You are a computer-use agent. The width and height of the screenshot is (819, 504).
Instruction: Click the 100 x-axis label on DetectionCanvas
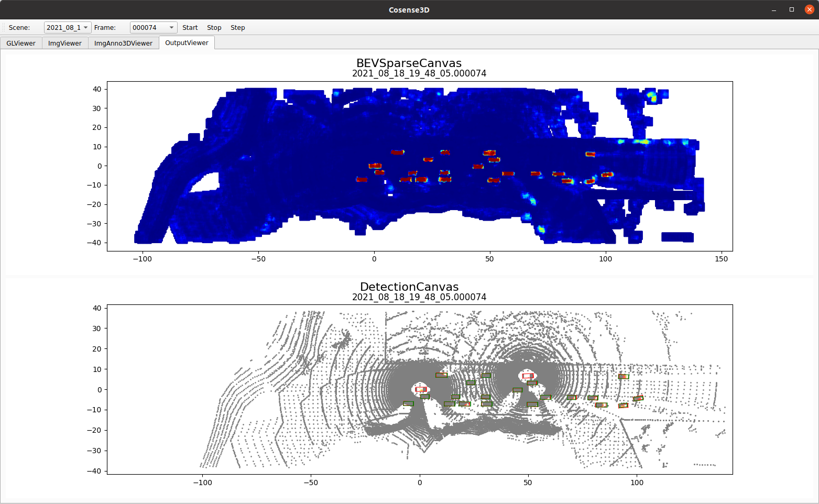[x=637, y=483]
